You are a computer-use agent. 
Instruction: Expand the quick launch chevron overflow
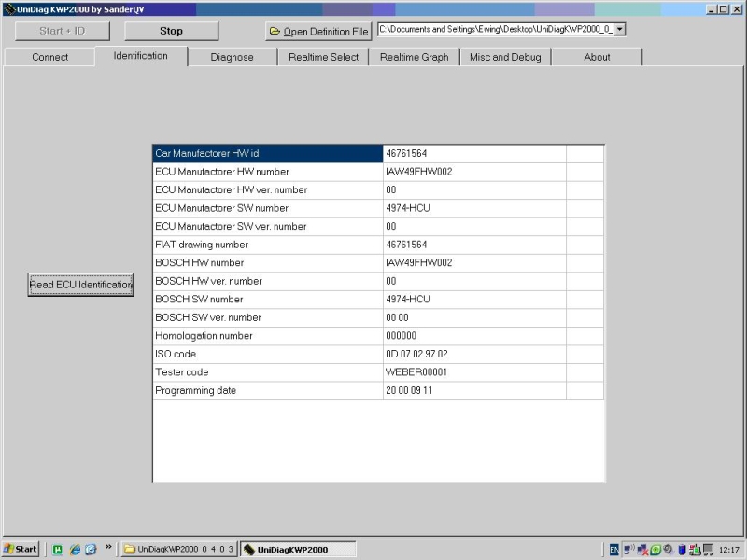click(108, 548)
